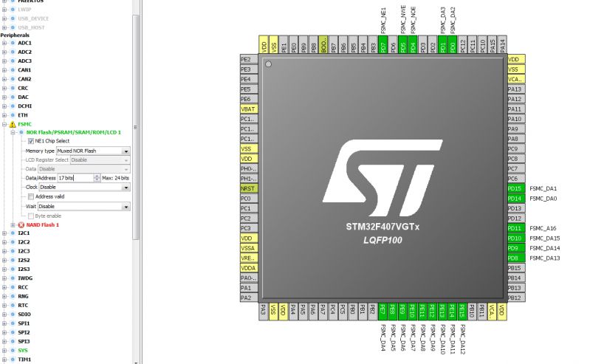Click green pin PE7 on bottom row
This screenshot has width=590, height=364.
click(383, 312)
